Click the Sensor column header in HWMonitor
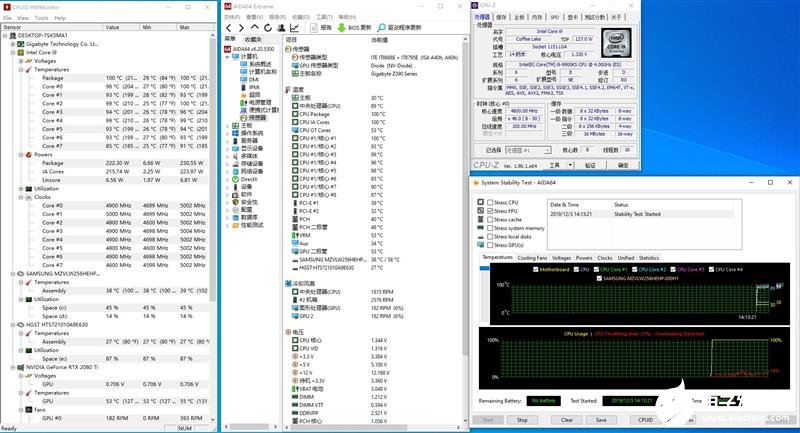 [x=52, y=27]
